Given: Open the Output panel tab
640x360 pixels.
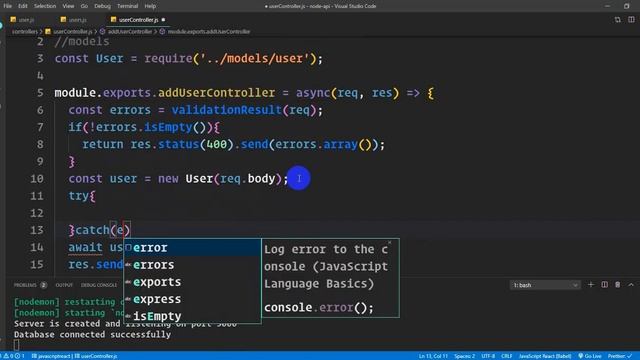Looking at the screenshot, I should (64, 285).
